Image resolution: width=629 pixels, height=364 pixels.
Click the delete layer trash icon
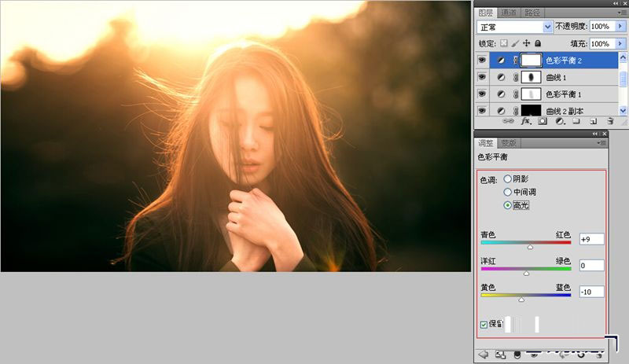(610, 121)
